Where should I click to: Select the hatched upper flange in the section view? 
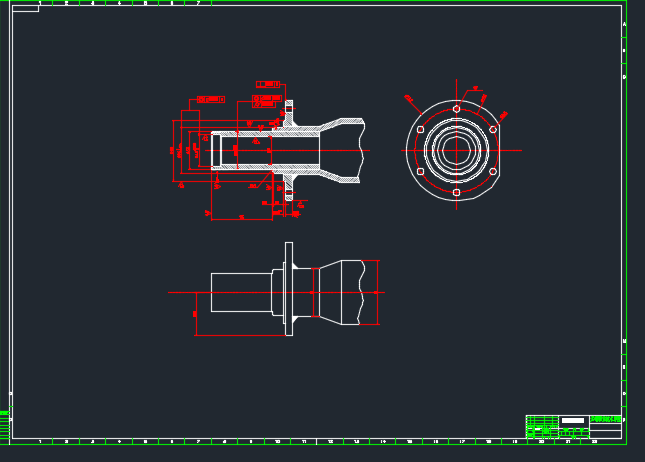point(289,114)
